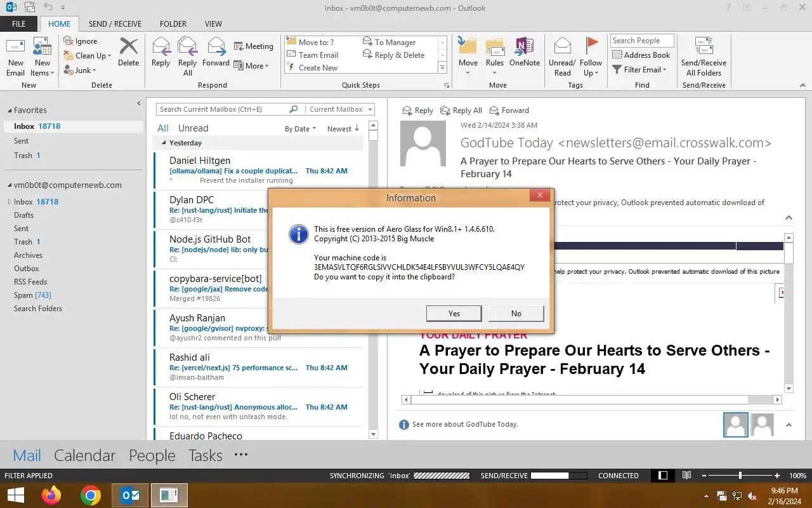Open the Drafts folder
Image resolution: width=812 pixels, height=508 pixels.
tap(23, 215)
